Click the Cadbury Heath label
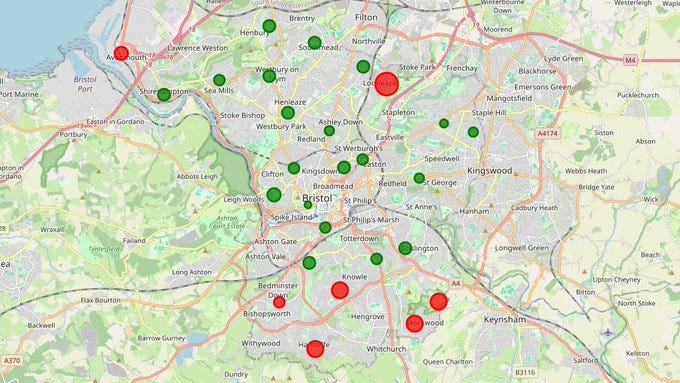Viewport: 680px width, 383px height. (534, 208)
